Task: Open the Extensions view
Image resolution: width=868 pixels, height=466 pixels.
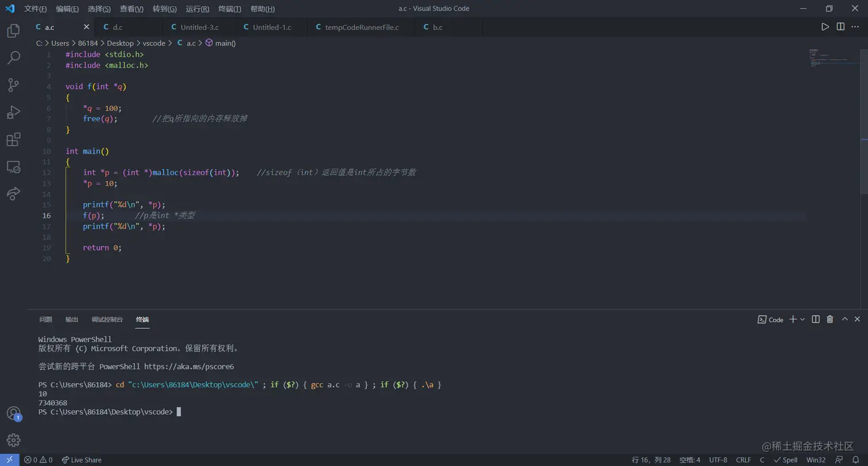Action: [13, 140]
